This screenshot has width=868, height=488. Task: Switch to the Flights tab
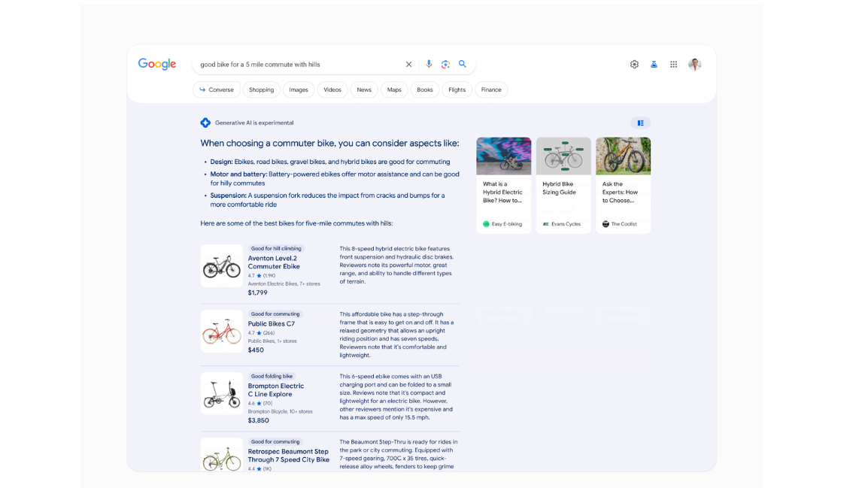pos(457,89)
